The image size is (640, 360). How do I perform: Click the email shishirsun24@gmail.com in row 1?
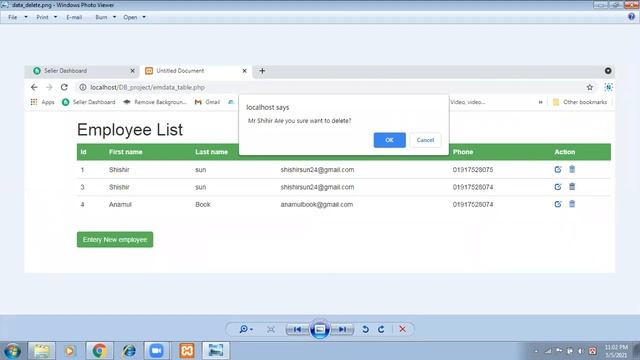(x=317, y=169)
